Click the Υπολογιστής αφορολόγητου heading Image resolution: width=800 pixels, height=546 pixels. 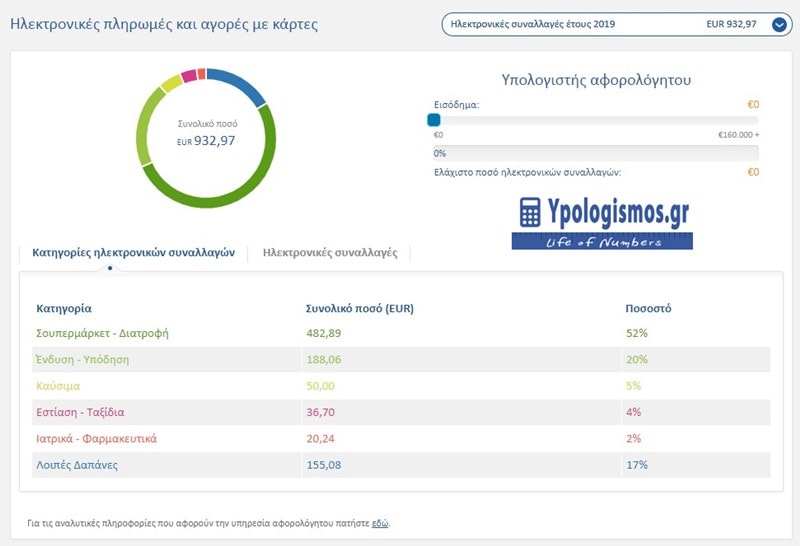click(596, 80)
